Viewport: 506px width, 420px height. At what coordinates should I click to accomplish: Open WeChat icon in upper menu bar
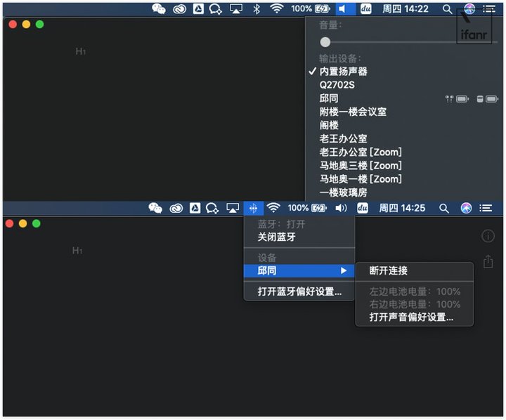point(159,9)
